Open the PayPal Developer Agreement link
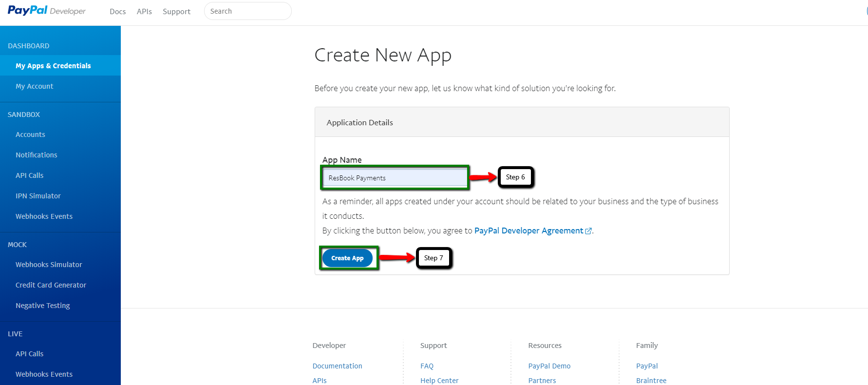This screenshot has height=385, width=868. [528, 231]
